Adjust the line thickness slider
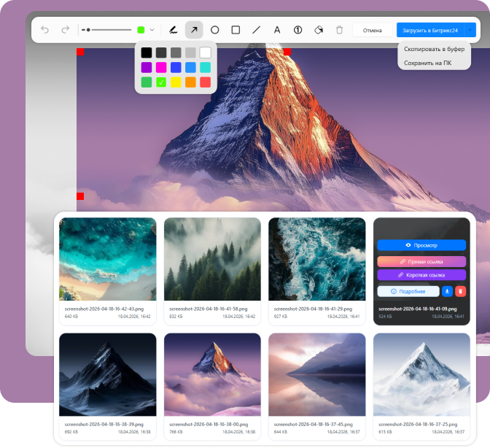The height and width of the screenshot is (448, 490). click(106, 30)
